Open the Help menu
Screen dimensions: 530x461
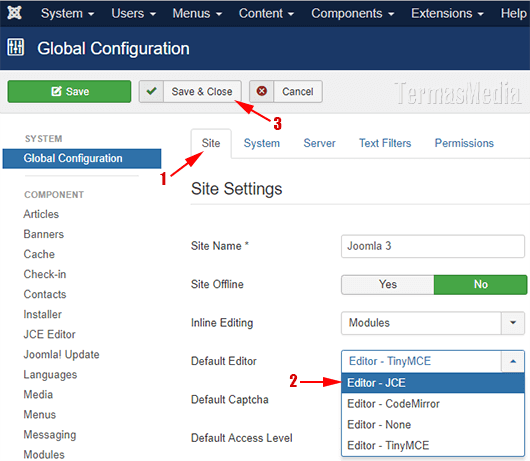(513, 14)
